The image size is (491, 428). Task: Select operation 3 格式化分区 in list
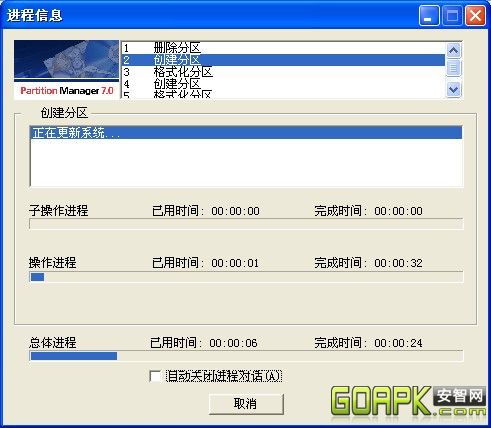click(x=283, y=72)
